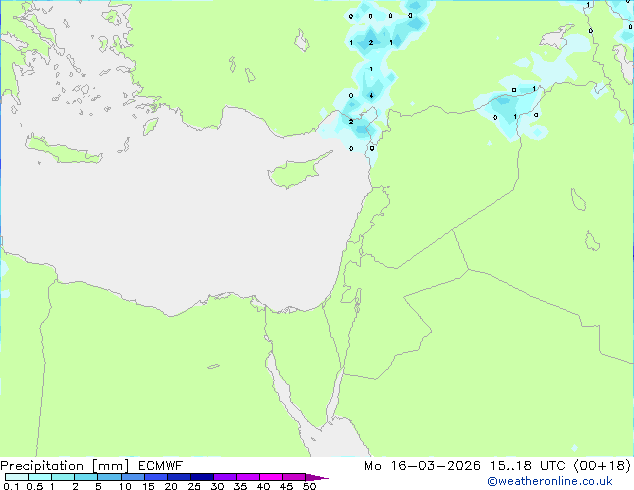Click the "0.1" legend scale label
This screenshot has height=490, width=634.
tap(11, 486)
